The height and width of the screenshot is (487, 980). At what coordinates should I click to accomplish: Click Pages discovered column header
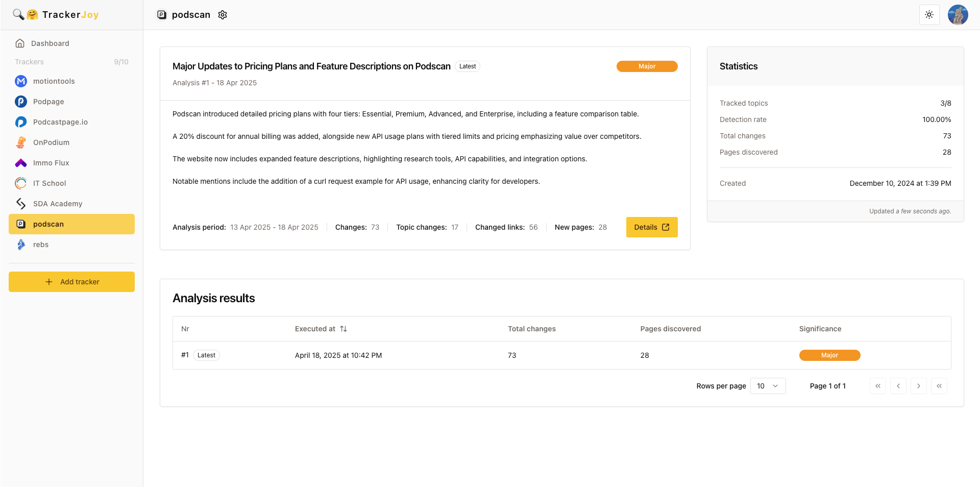pyautogui.click(x=671, y=329)
